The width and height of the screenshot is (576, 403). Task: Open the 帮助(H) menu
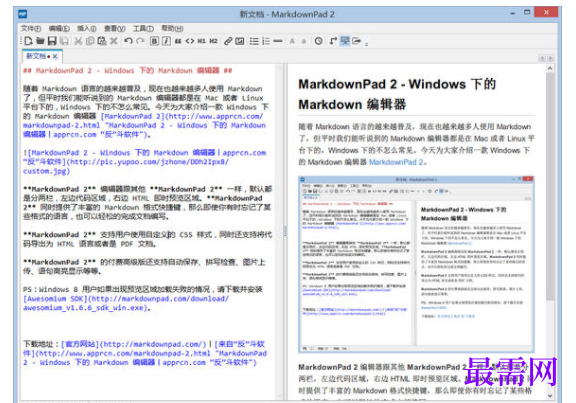point(172,28)
